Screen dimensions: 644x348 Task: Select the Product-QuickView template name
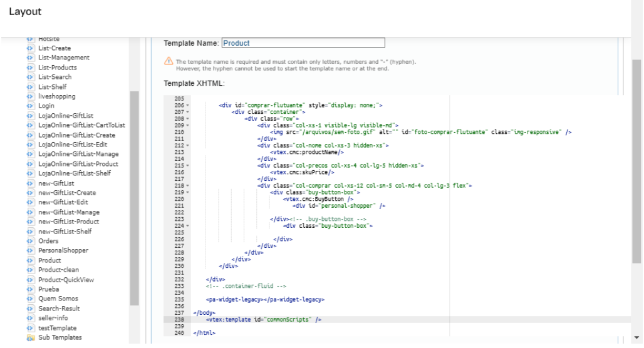point(66,280)
